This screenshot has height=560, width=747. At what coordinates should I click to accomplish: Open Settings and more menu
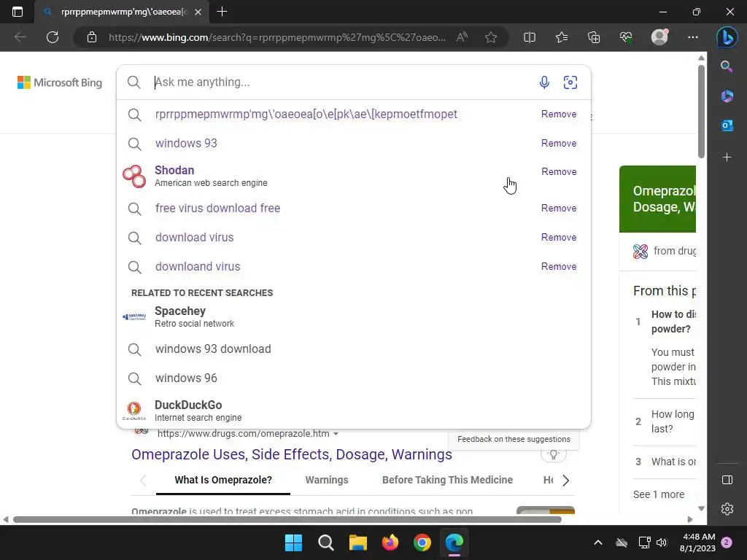click(x=693, y=37)
